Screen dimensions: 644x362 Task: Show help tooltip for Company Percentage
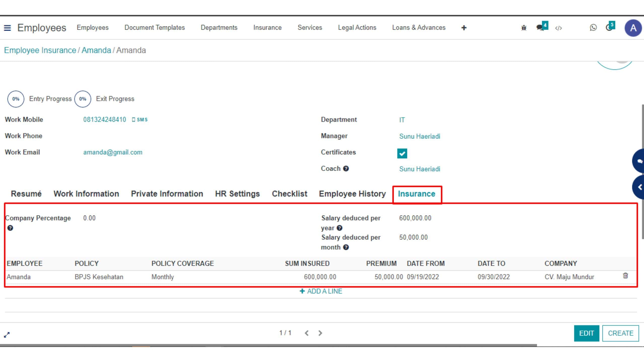coord(10,228)
